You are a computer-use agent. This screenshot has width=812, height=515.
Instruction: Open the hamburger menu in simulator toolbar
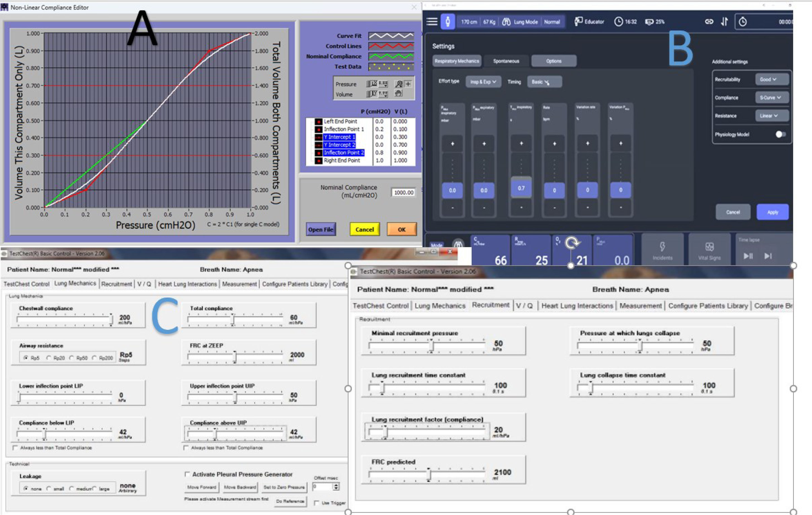(x=432, y=22)
